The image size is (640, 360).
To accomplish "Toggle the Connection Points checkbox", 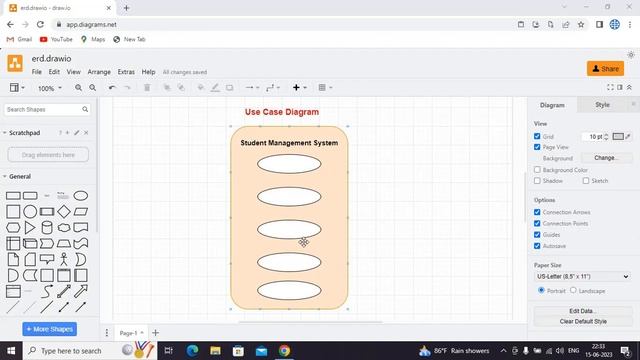I will (537, 223).
